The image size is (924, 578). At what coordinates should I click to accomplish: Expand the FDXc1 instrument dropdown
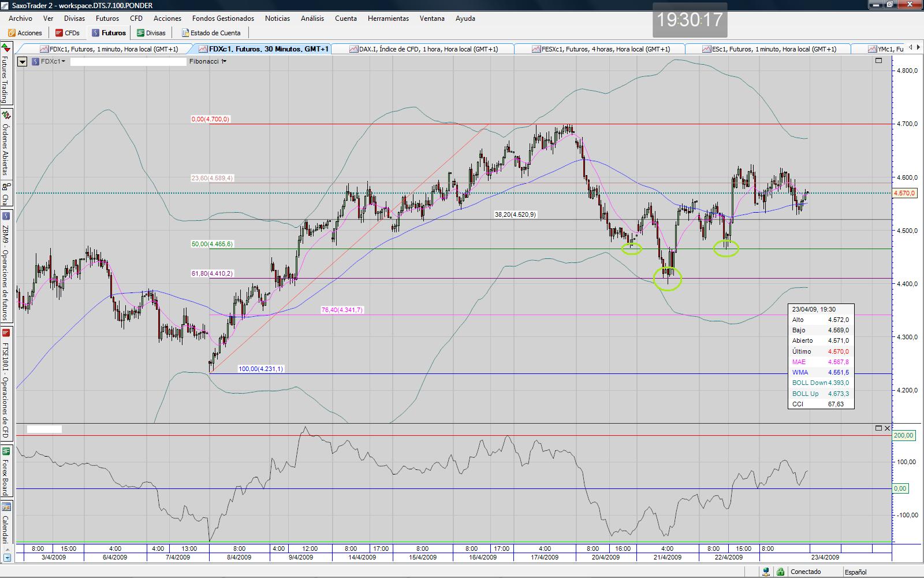49,61
